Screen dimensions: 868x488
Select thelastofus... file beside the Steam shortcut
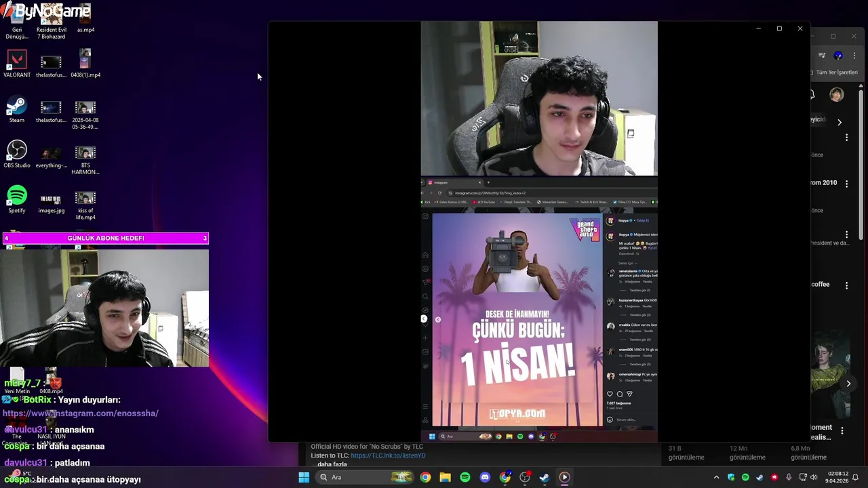coord(52,111)
